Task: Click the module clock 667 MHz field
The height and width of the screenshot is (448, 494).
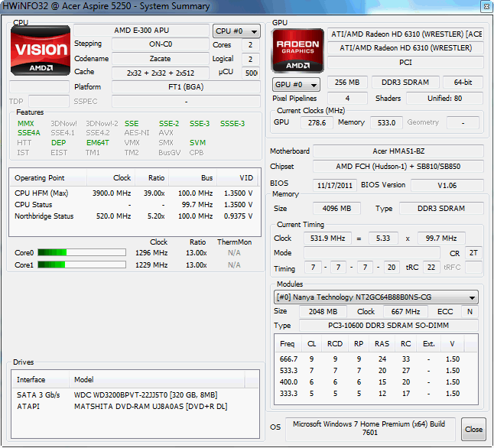Action: pyautogui.click(x=405, y=312)
